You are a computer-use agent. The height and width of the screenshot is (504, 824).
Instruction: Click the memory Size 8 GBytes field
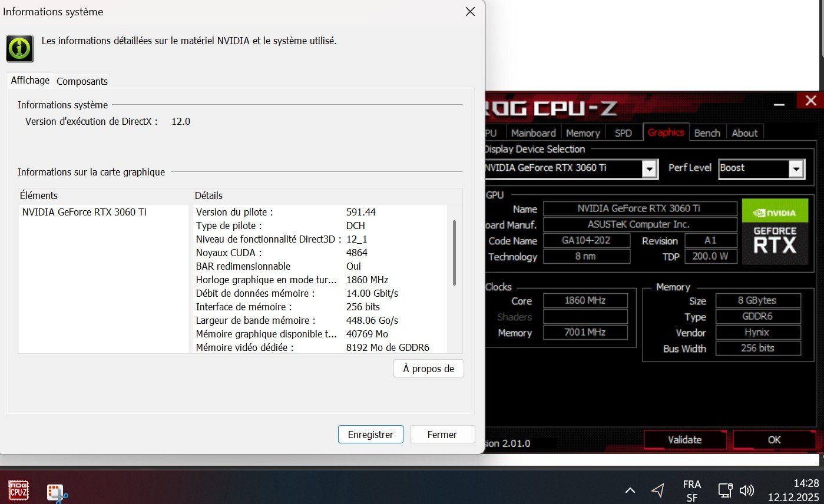(758, 300)
